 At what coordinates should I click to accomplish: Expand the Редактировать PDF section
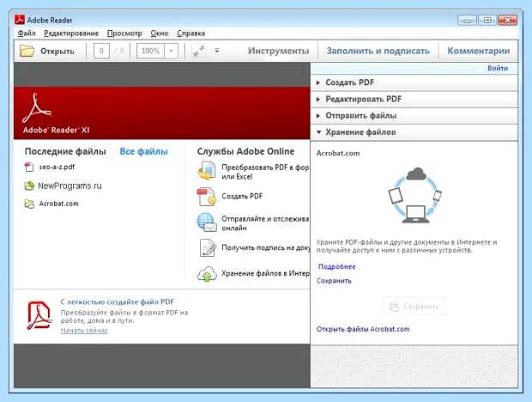414,99
